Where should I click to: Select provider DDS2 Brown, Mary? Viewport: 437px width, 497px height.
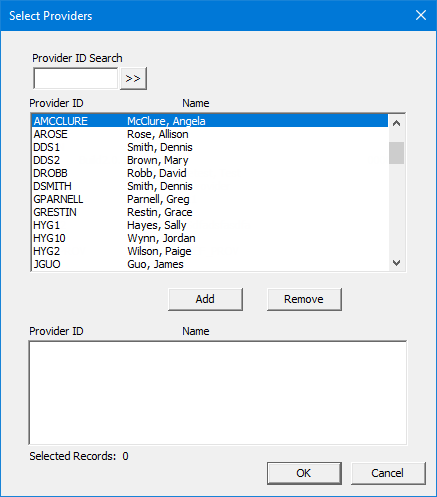210,160
